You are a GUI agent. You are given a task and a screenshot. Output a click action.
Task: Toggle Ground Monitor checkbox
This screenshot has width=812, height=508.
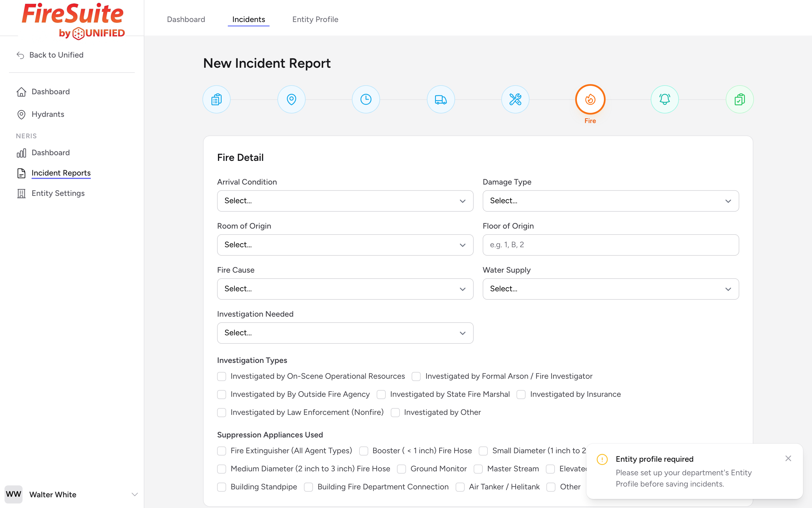click(401, 469)
